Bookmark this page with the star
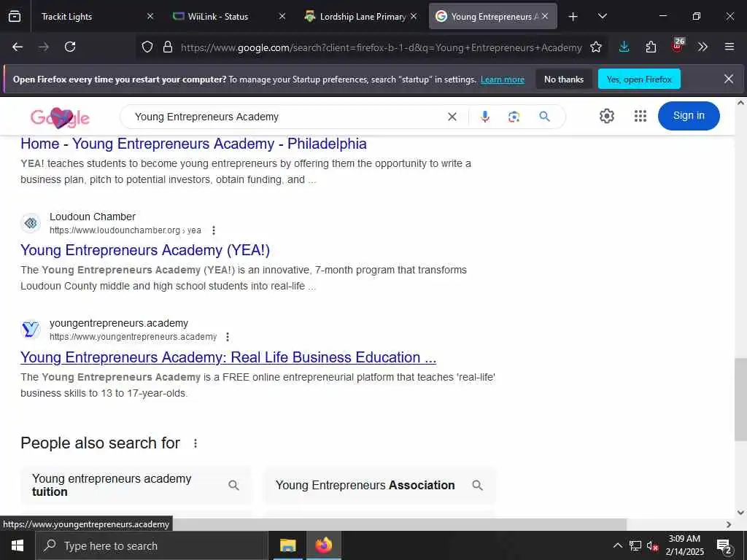747x560 pixels. pyautogui.click(x=595, y=47)
